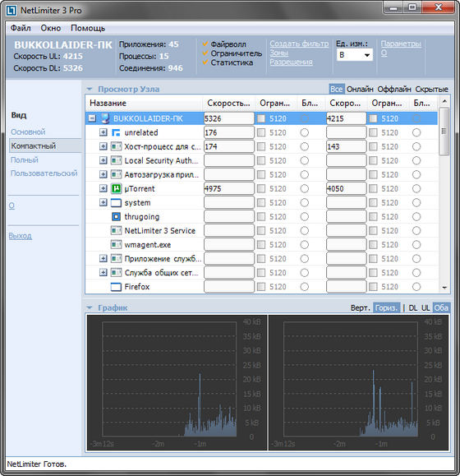Click the wmagent.exe process icon

(116, 245)
